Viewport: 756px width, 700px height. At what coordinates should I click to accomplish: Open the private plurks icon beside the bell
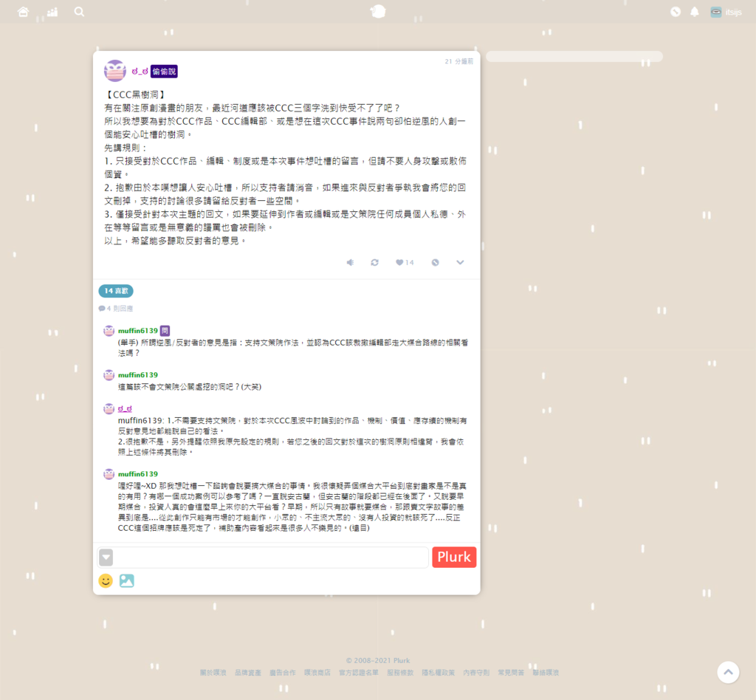(x=676, y=12)
